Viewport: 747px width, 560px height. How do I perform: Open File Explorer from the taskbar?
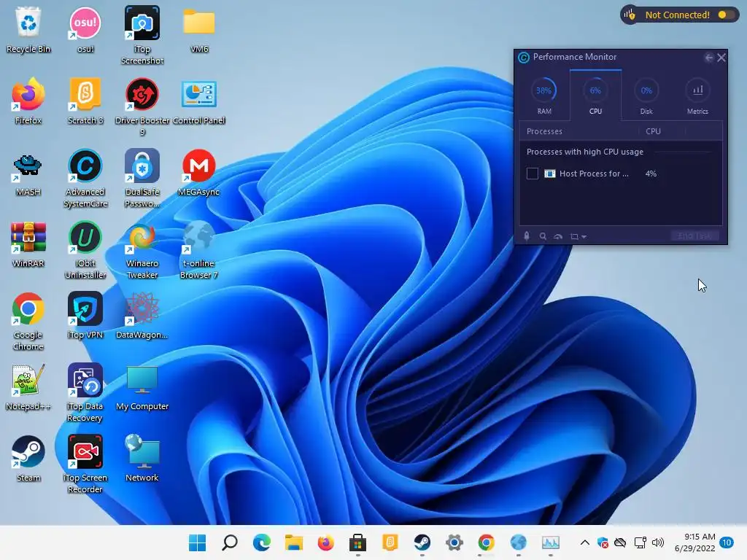294,542
